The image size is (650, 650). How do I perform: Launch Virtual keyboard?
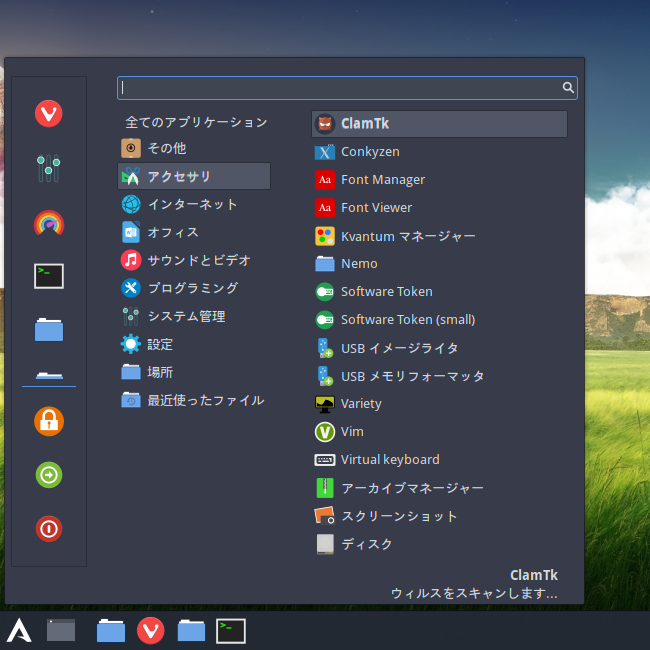tap(439, 460)
